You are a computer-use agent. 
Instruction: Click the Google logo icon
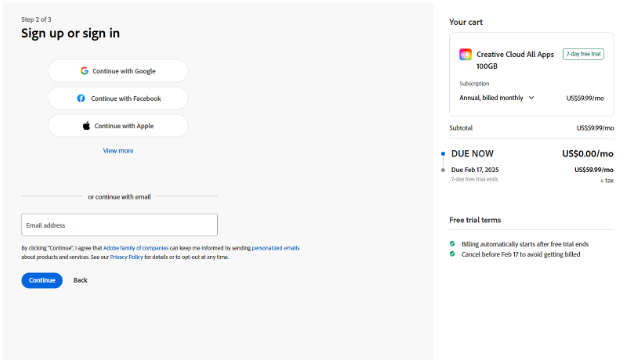point(84,71)
